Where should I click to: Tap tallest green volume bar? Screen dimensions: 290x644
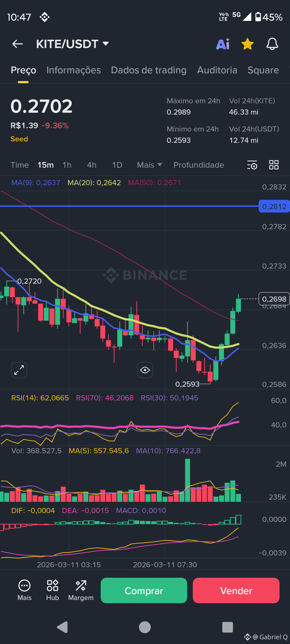point(187,480)
